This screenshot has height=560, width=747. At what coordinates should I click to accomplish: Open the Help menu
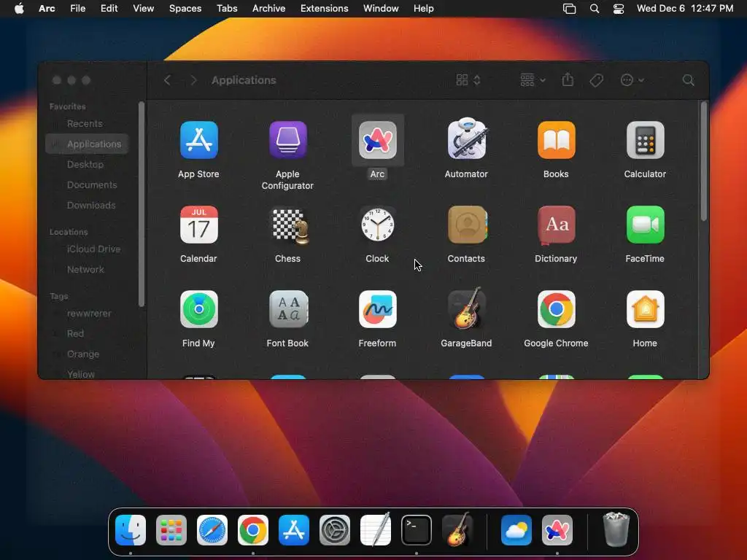[x=424, y=8]
